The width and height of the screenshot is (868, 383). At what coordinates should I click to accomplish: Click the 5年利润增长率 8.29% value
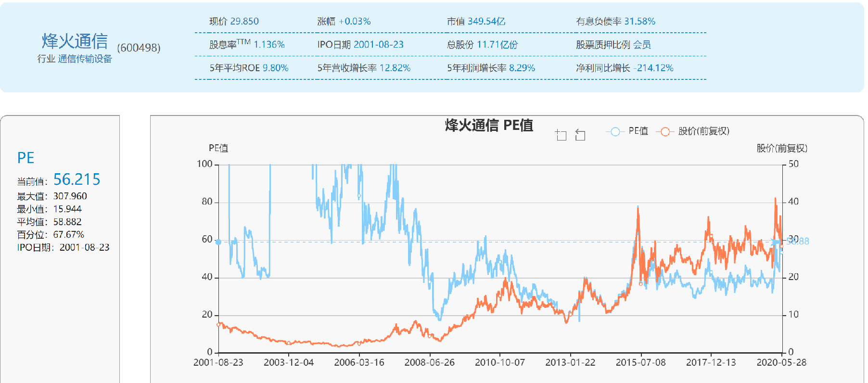coord(522,68)
